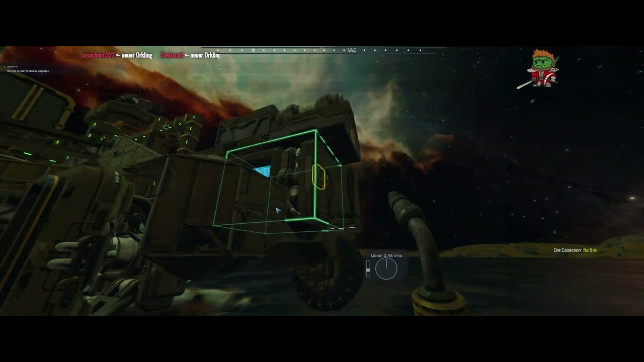The width and height of the screenshot is (644, 362).
Task: Click the yellow 'No Drill' status text
Action: point(590,250)
